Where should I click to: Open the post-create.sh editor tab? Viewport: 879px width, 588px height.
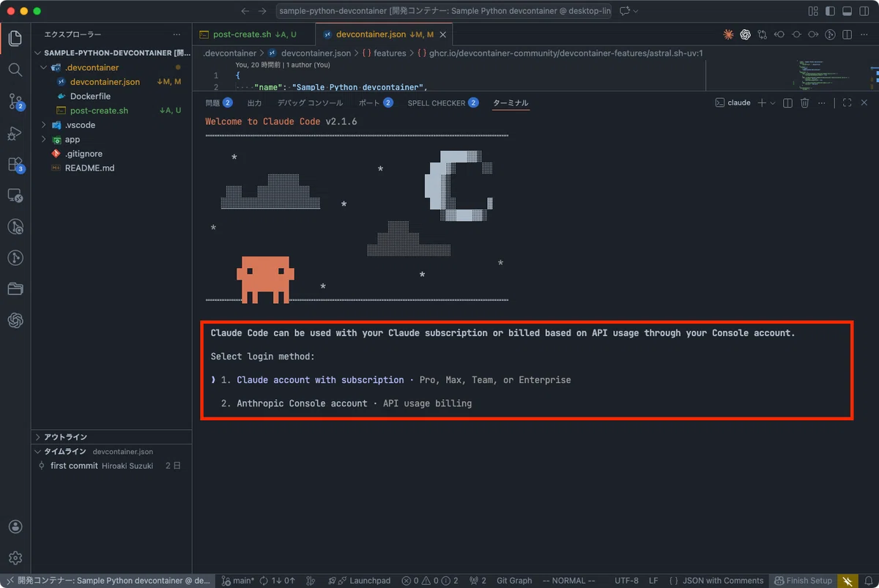tap(253, 34)
